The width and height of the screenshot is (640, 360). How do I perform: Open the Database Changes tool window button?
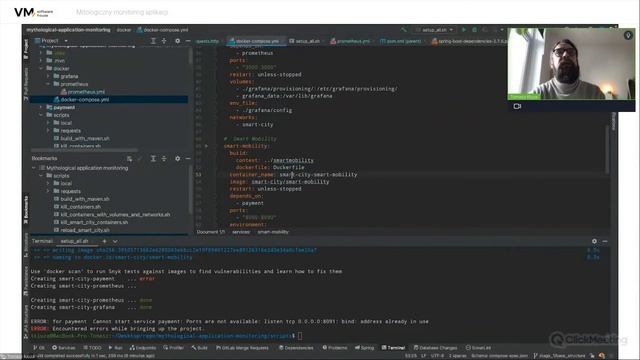436,348
